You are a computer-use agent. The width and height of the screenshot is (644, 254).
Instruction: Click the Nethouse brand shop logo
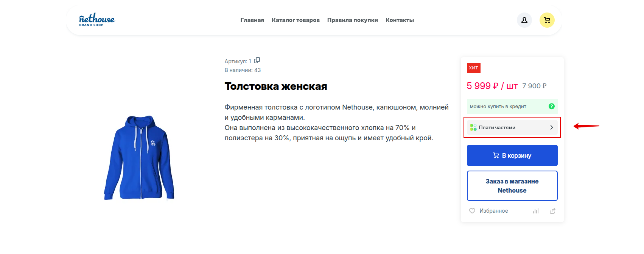pos(97,20)
